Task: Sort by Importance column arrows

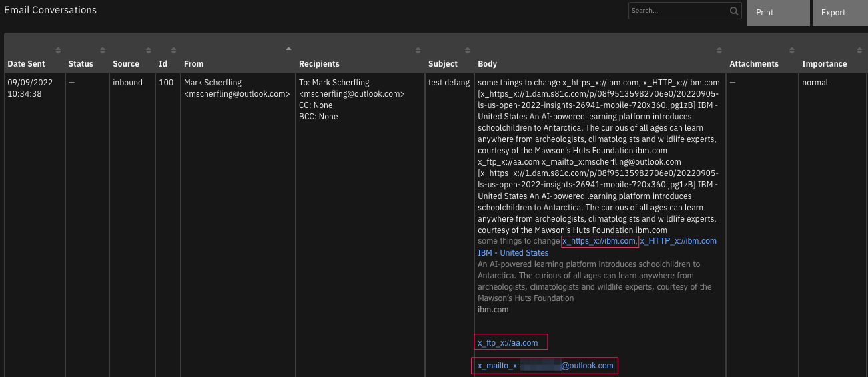Action: click(859, 51)
